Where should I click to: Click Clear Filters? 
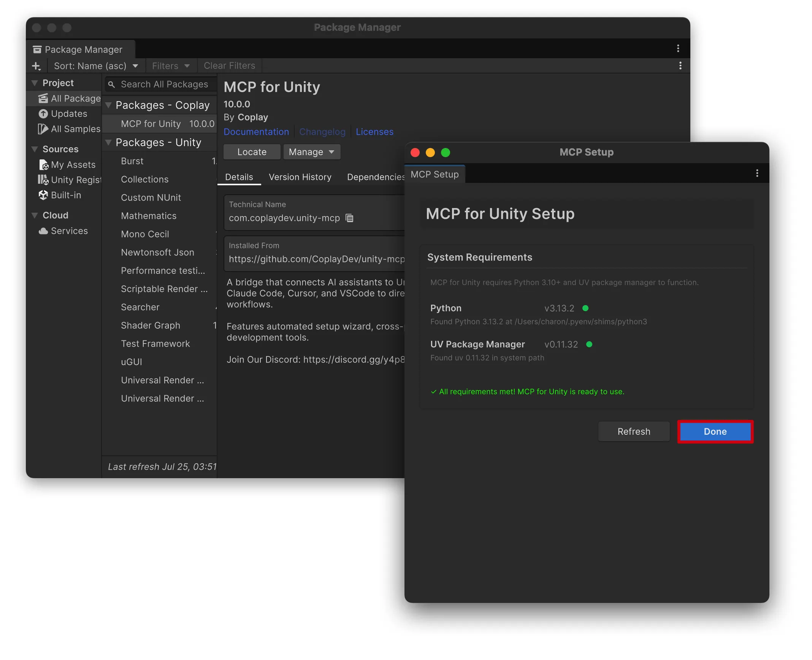(x=229, y=66)
